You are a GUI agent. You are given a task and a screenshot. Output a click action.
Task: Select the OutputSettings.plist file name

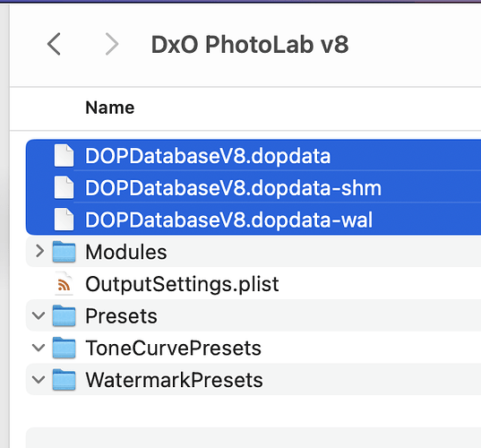coord(182,284)
